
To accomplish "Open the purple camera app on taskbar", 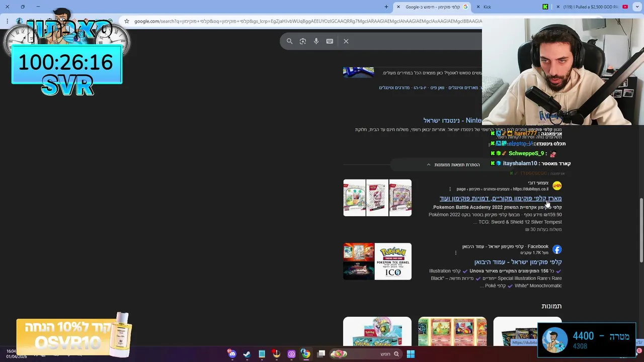I will pyautogui.click(x=291, y=354).
